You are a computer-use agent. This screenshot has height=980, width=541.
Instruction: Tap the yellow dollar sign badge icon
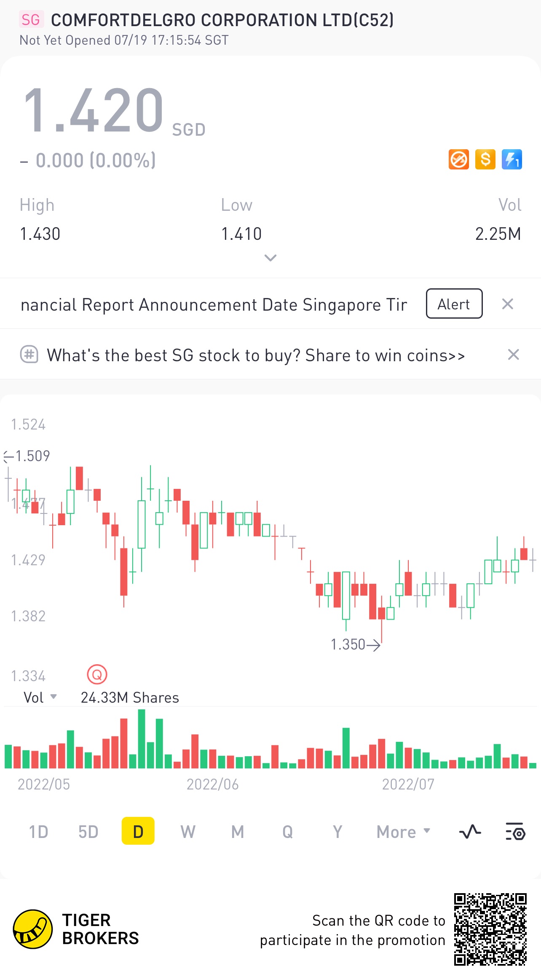485,160
